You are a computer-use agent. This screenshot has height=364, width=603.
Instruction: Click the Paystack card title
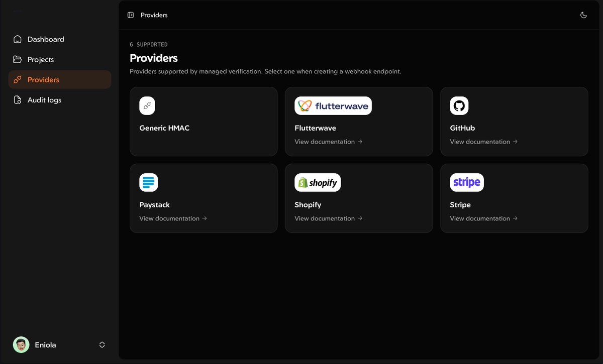coord(154,205)
